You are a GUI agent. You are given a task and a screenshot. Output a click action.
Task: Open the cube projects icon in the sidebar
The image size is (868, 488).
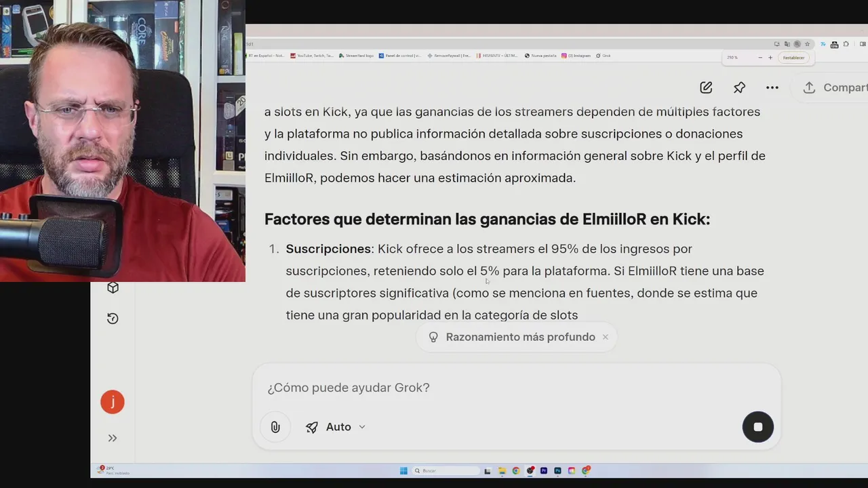pos(113,287)
